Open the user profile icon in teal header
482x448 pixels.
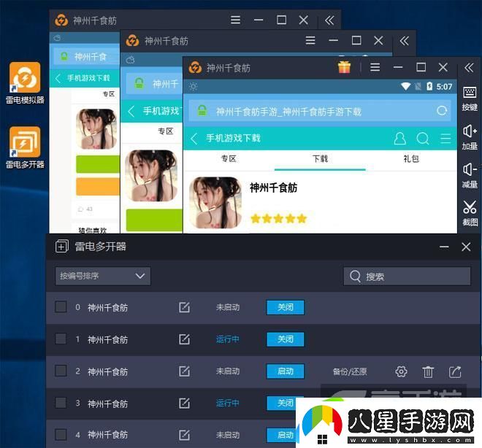coord(399,139)
